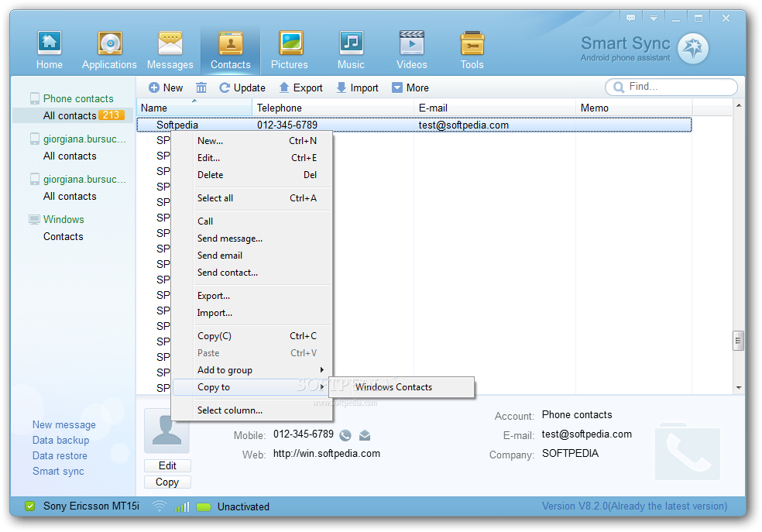Click the Edit button below avatar
Viewport: 762px width, 532px height.
tap(167, 465)
